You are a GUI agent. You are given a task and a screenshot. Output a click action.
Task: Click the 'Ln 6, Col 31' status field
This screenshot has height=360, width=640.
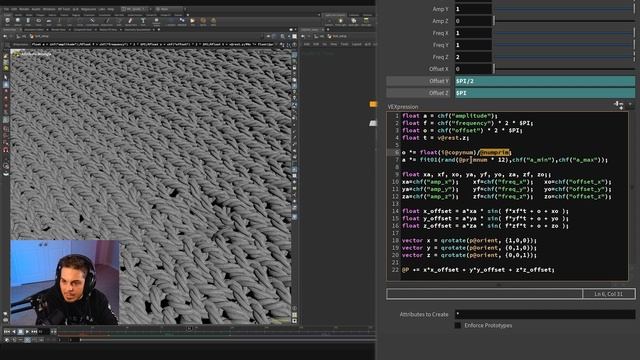[x=609, y=294]
